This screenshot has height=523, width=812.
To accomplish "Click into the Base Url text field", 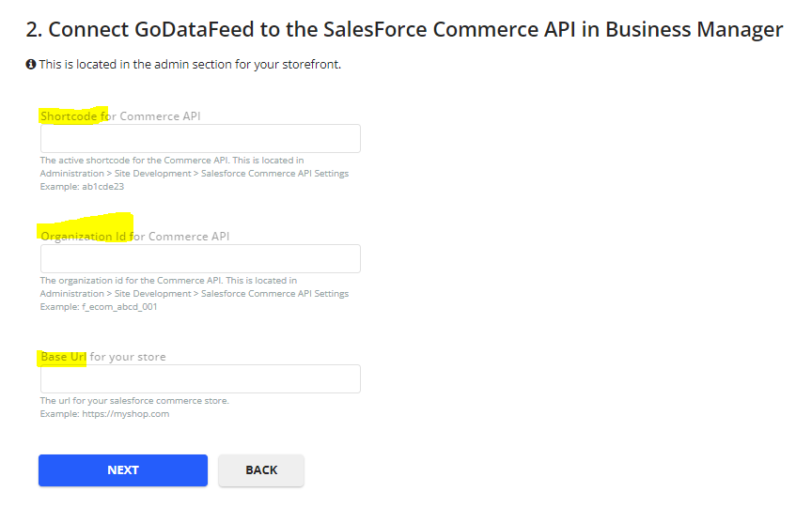I will 200,378.
